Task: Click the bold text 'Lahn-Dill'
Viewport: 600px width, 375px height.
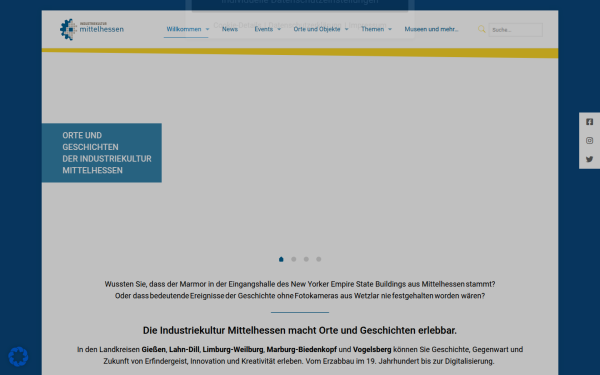Action: 184,349
